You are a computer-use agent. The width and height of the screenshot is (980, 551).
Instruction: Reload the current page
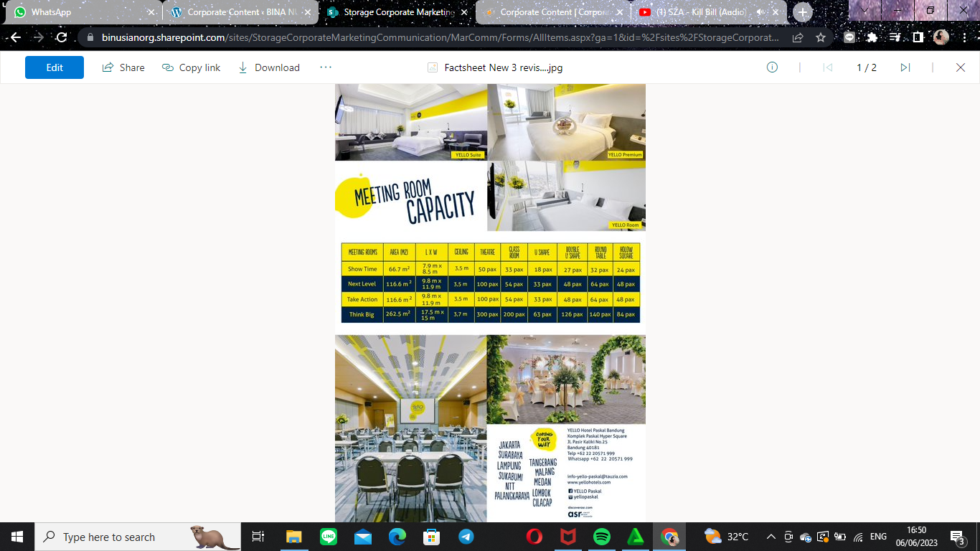(x=62, y=37)
